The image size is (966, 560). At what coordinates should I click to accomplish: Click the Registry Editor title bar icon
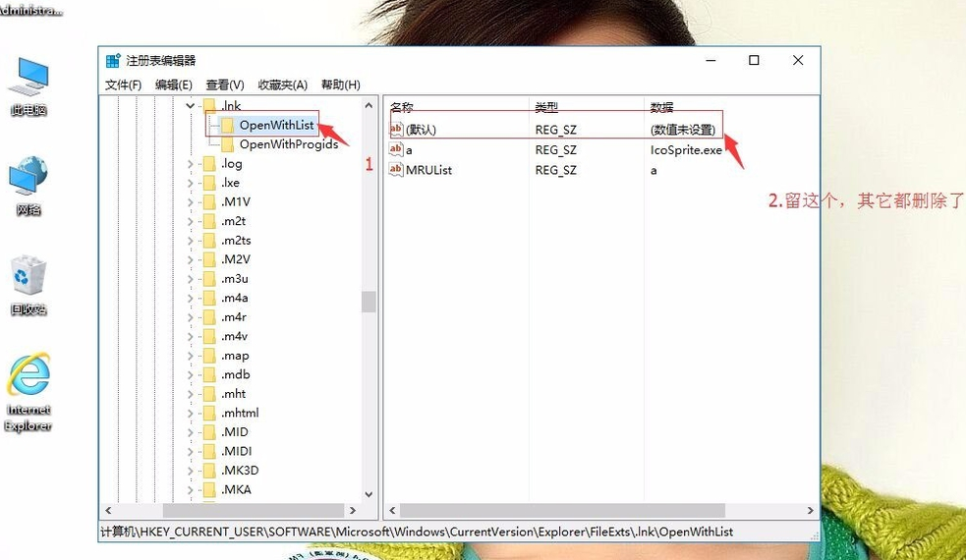(113, 60)
